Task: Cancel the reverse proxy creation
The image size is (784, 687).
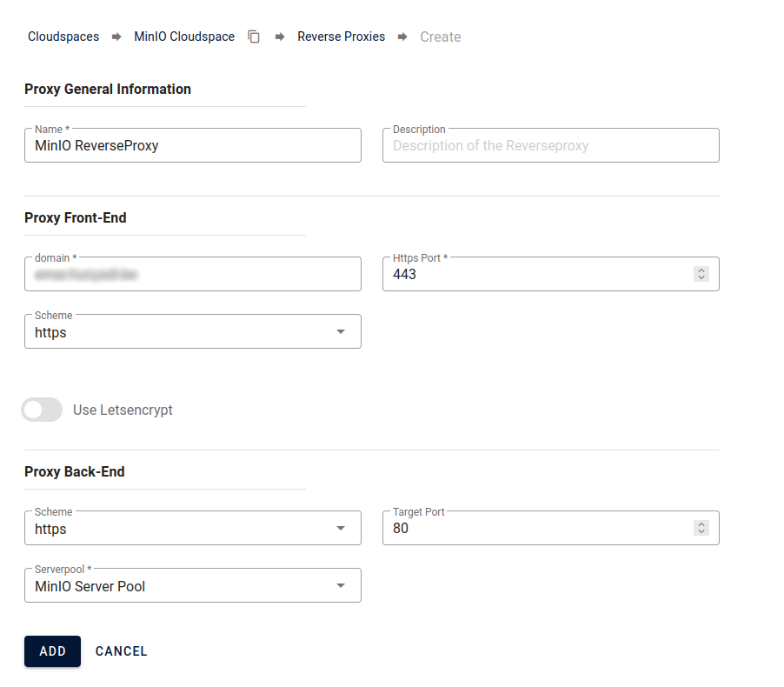Action: coord(122,651)
